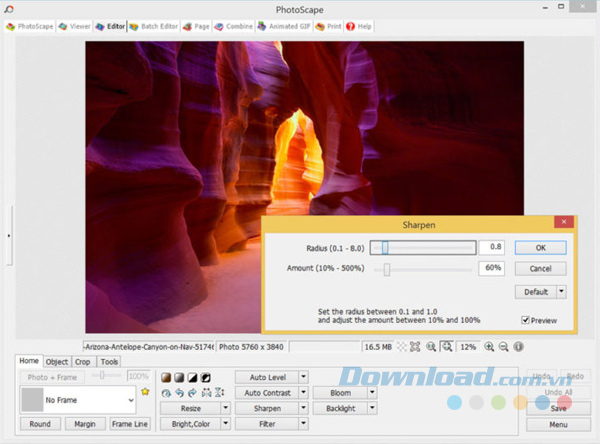600x444 pixels.
Task: Toggle the Preview checkbox in Sharpen dialog
Action: [x=525, y=320]
